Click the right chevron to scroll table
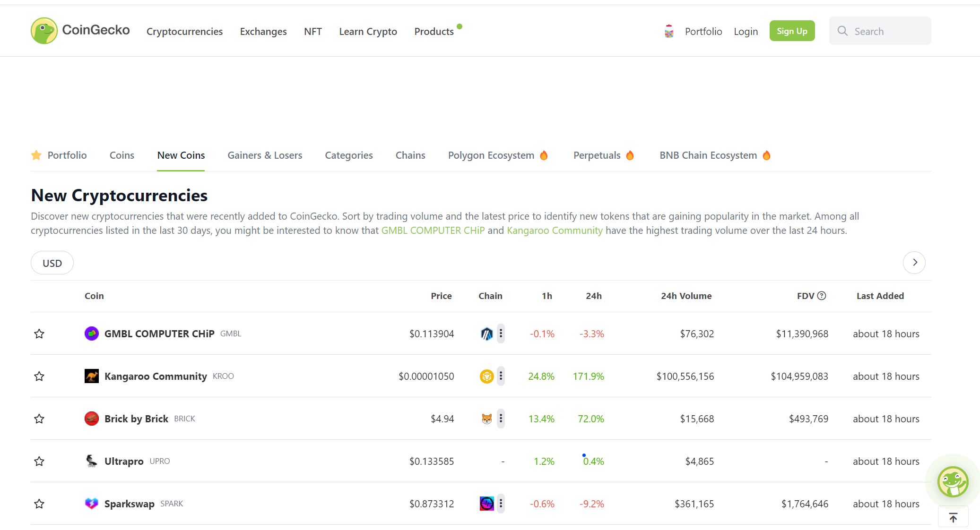The image size is (980, 530). pos(914,262)
